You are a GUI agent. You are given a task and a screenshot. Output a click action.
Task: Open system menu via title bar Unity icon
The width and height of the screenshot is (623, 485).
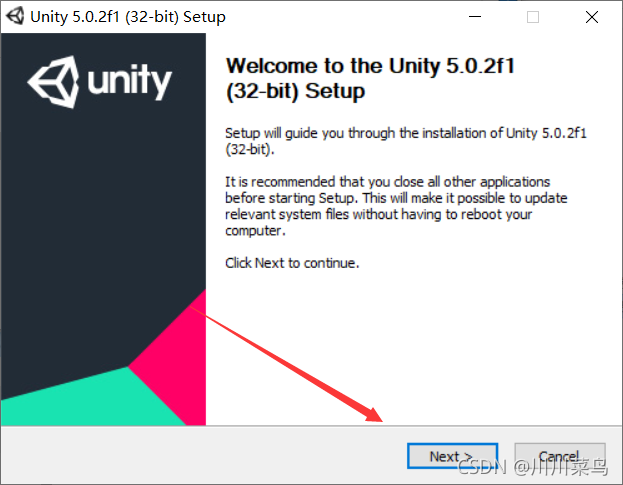tap(15, 16)
